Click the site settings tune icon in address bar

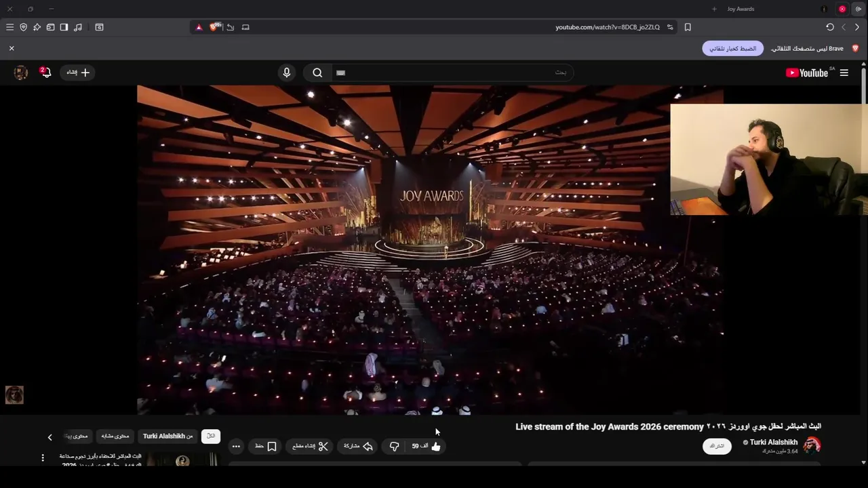670,27
